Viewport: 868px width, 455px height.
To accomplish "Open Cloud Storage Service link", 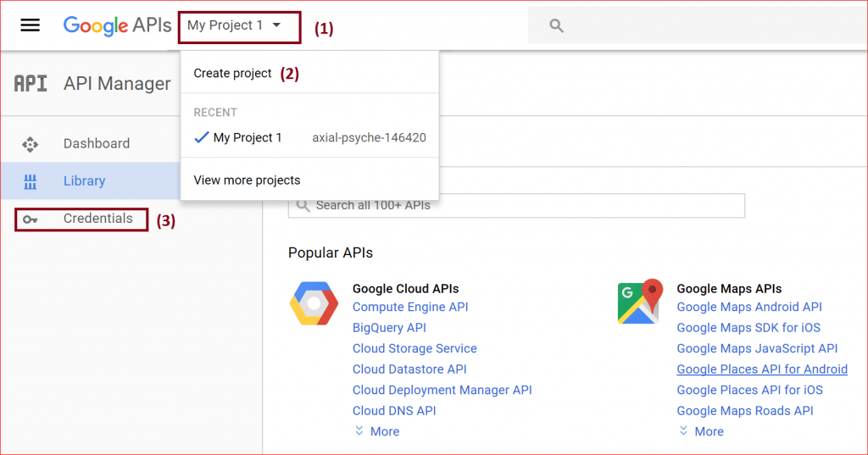I will click(x=415, y=348).
